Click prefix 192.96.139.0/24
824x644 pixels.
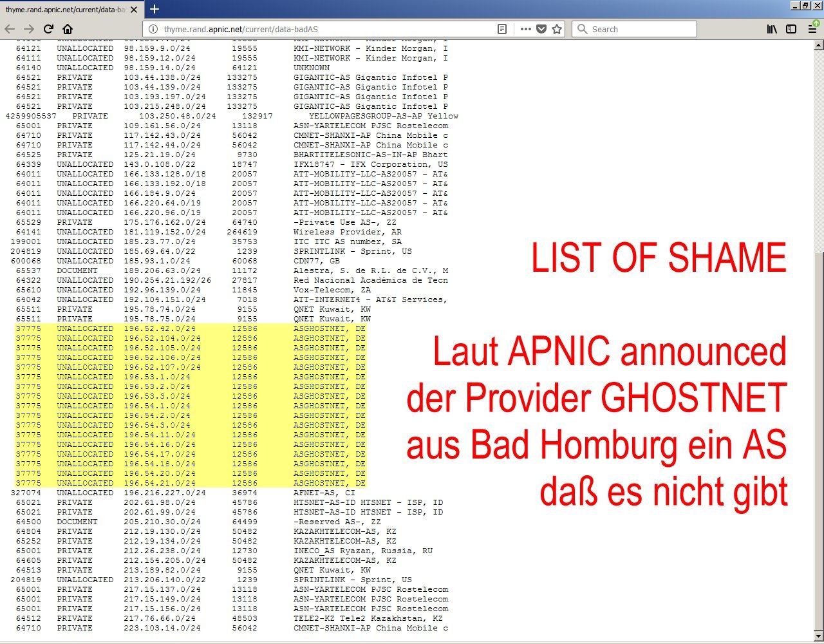point(162,290)
